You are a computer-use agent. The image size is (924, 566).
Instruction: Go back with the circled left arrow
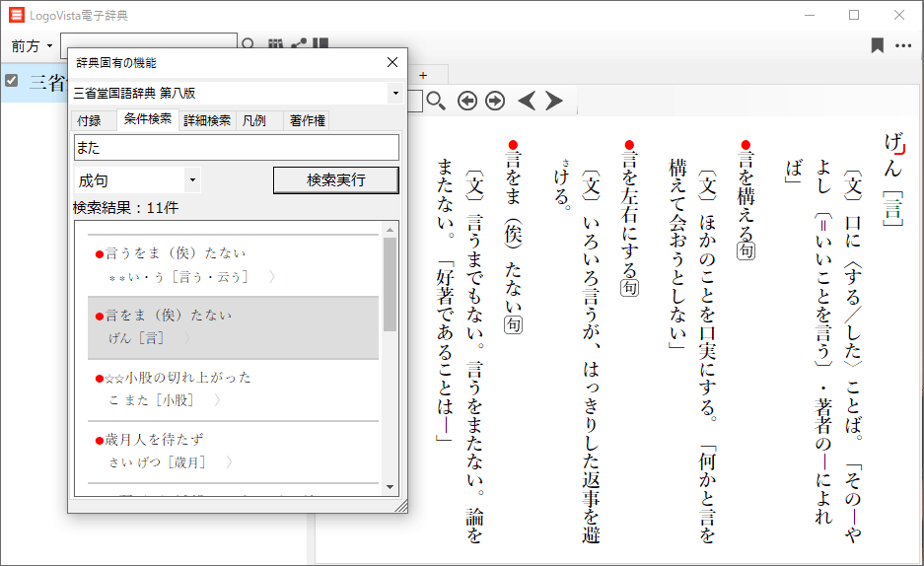click(467, 101)
